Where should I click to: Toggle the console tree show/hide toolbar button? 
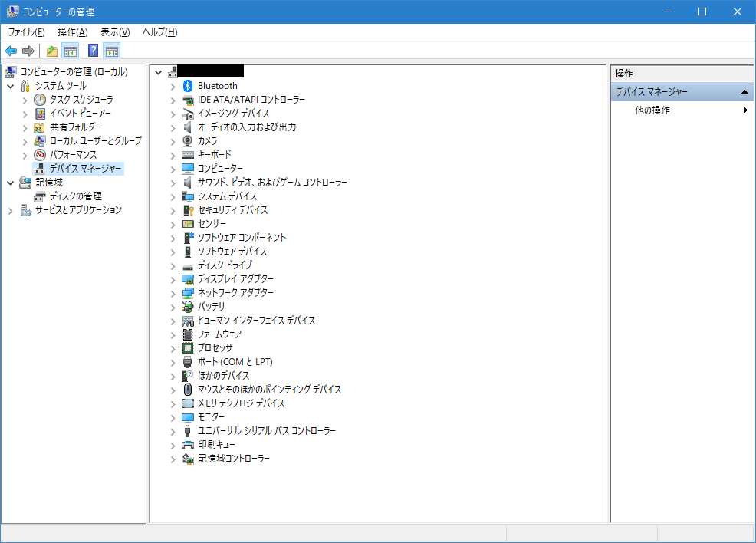(x=70, y=51)
